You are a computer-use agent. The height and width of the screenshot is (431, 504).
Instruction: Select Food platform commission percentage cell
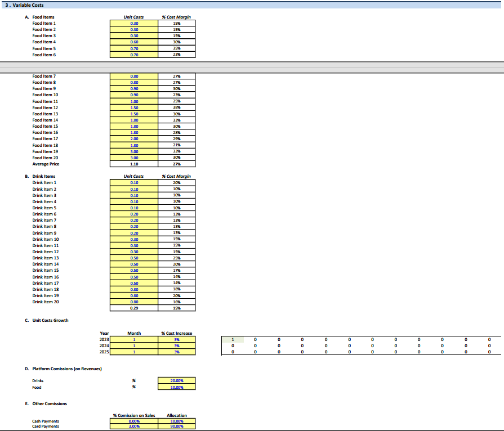tap(177, 387)
